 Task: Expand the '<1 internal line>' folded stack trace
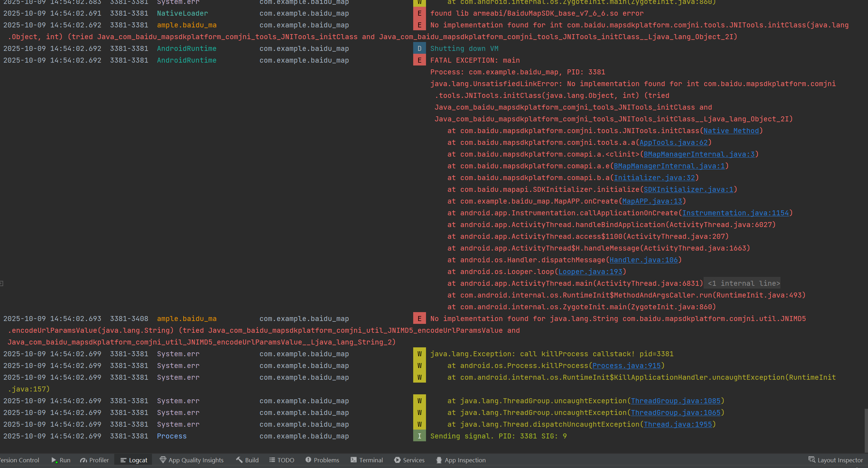tap(743, 283)
